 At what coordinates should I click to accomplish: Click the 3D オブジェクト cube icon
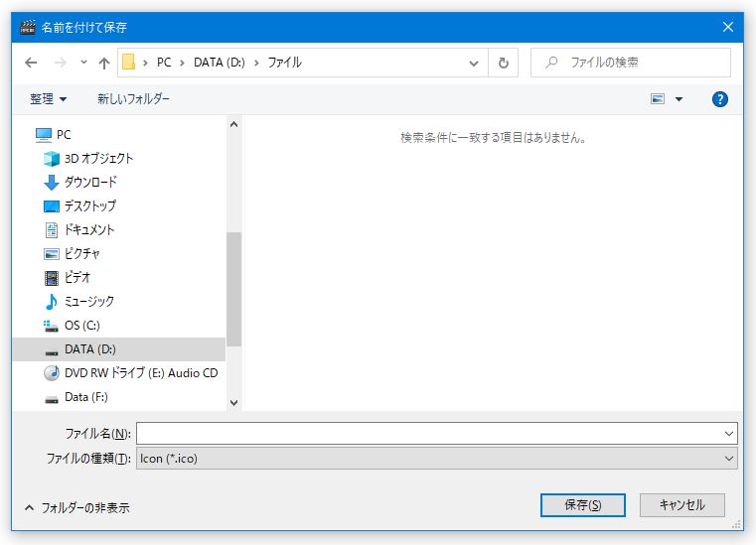[x=51, y=159]
